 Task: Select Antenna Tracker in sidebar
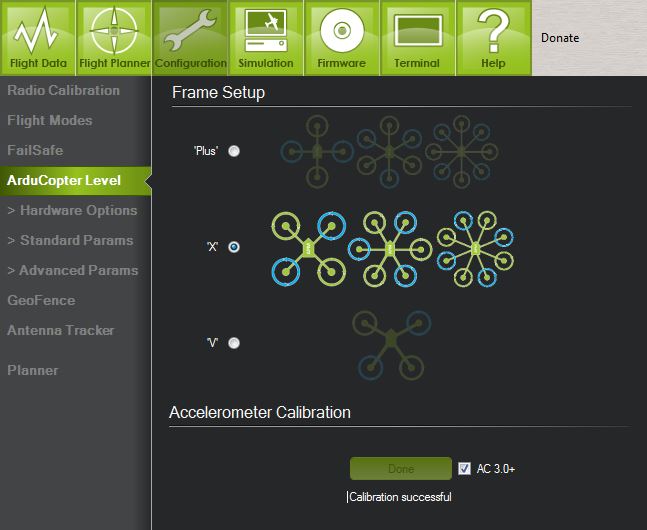point(61,330)
